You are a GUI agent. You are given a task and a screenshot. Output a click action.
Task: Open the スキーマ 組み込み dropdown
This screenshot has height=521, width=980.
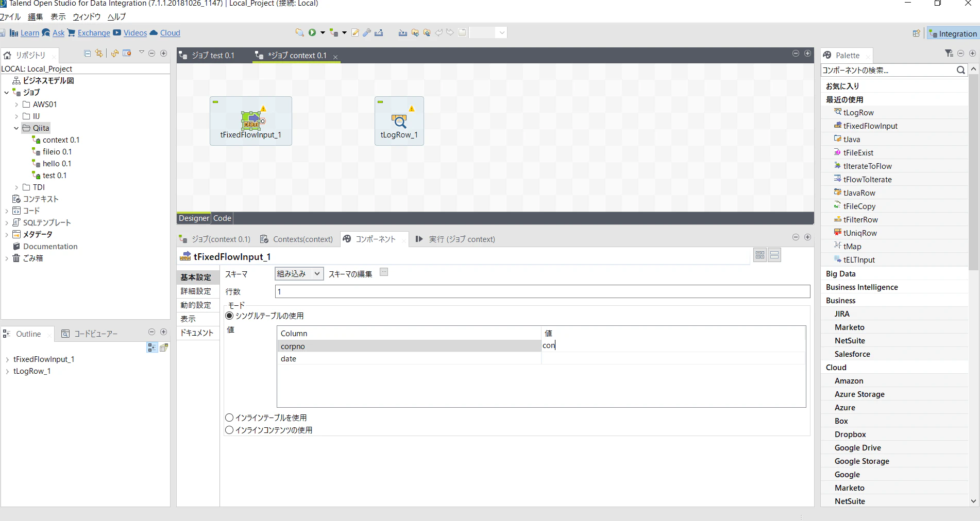[299, 274]
